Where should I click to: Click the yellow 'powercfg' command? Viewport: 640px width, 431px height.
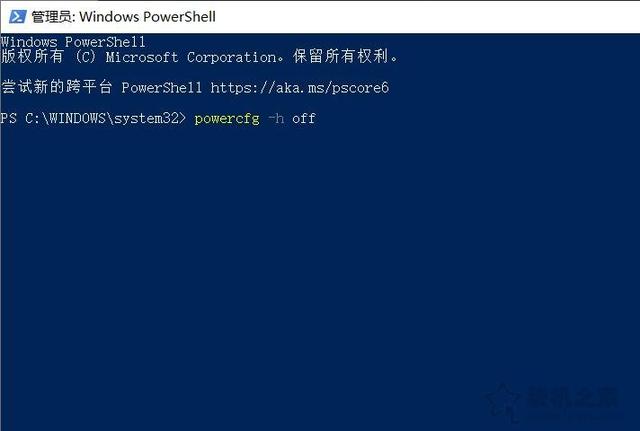(227, 119)
